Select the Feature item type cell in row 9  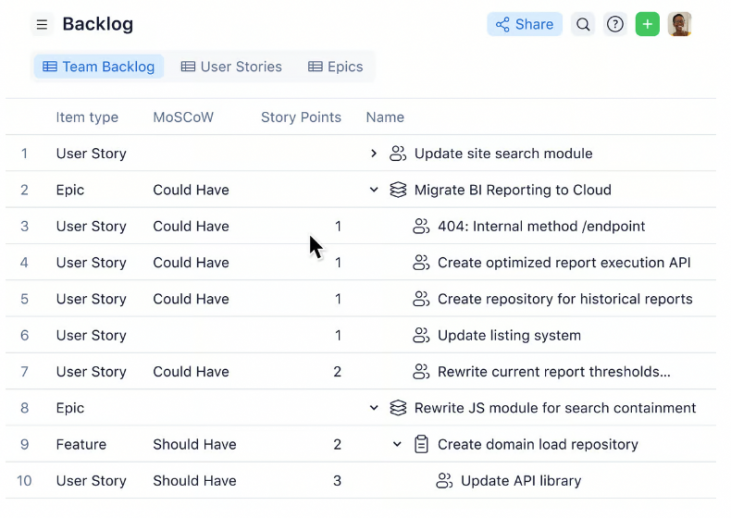pos(81,444)
